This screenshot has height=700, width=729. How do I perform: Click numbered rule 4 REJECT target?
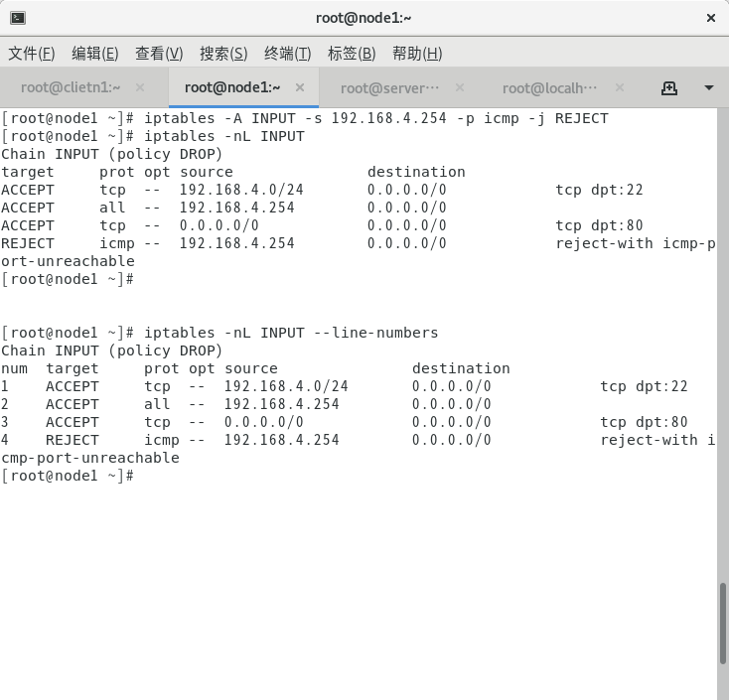click(x=73, y=440)
